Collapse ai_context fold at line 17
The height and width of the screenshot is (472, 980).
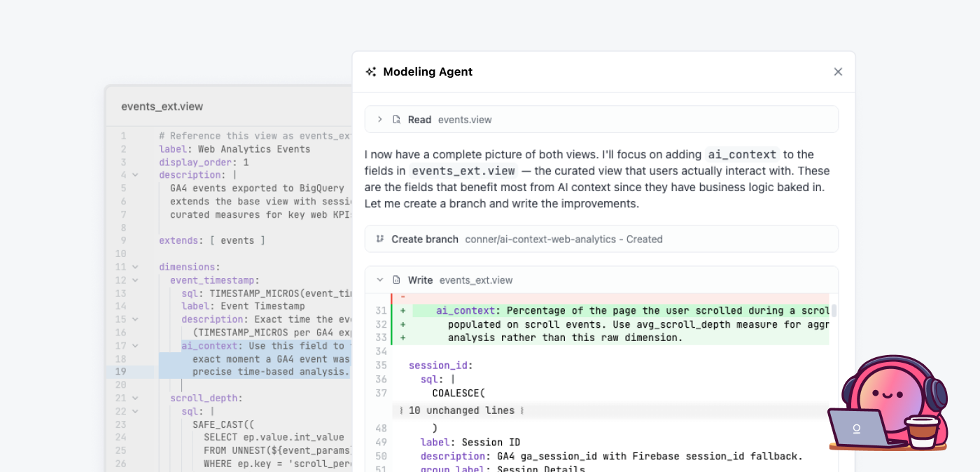136,346
